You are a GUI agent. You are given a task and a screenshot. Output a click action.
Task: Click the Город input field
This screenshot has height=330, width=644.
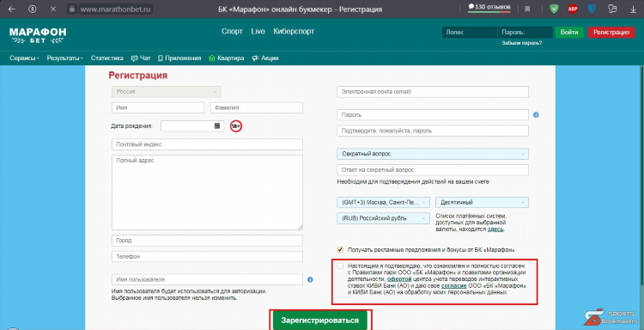(x=207, y=241)
